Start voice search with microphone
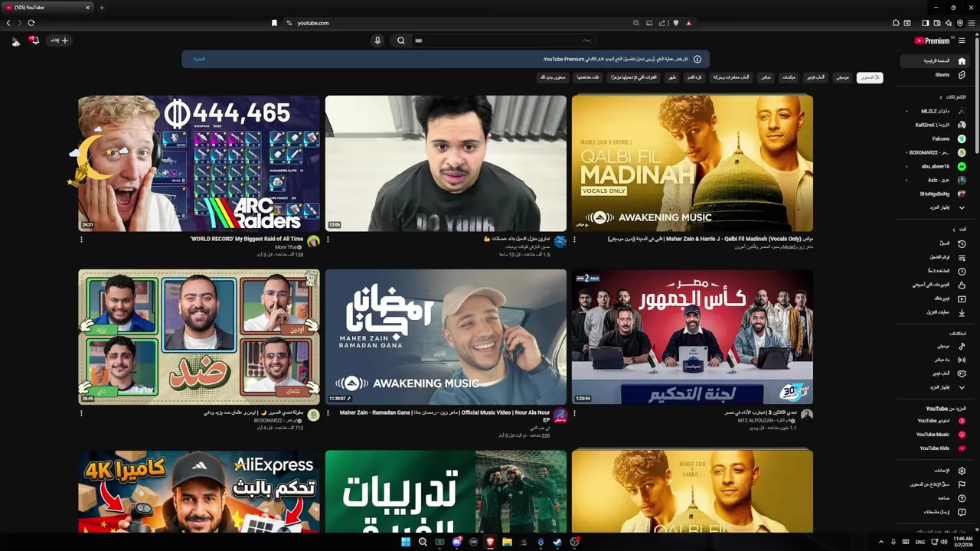This screenshot has width=980, height=551. [x=377, y=41]
